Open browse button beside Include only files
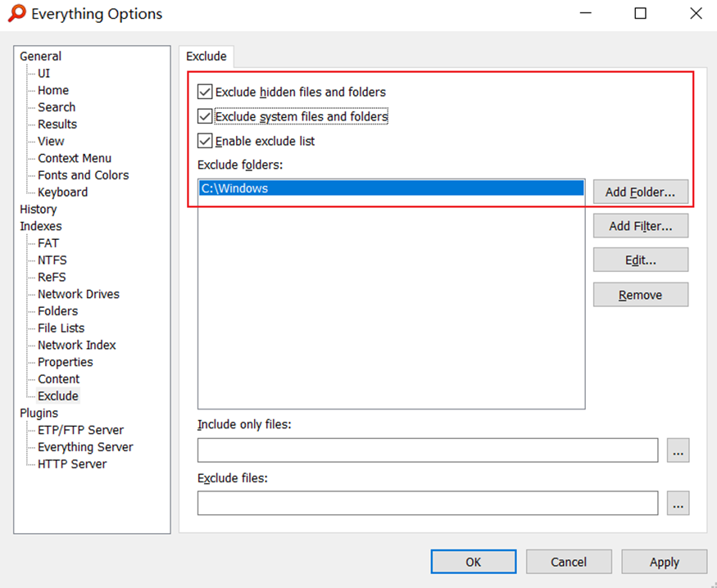This screenshot has width=717, height=588. [678, 450]
